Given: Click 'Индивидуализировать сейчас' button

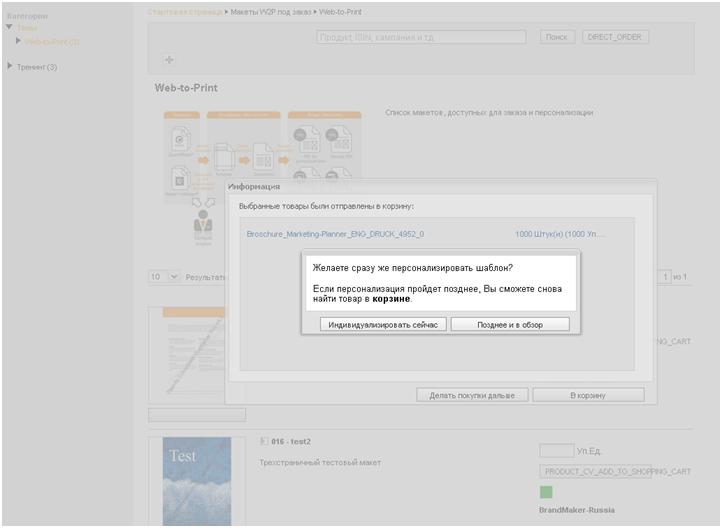Looking at the screenshot, I should [x=383, y=325].
